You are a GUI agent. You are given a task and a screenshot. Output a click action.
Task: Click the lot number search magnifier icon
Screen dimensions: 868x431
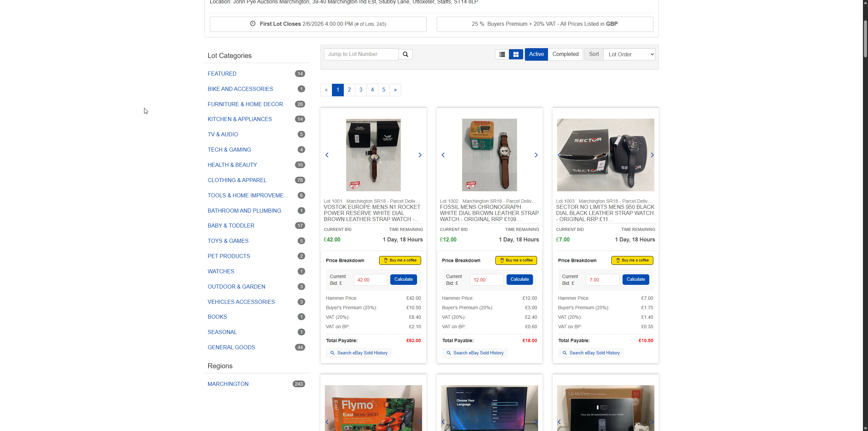(x=406, y=54)
